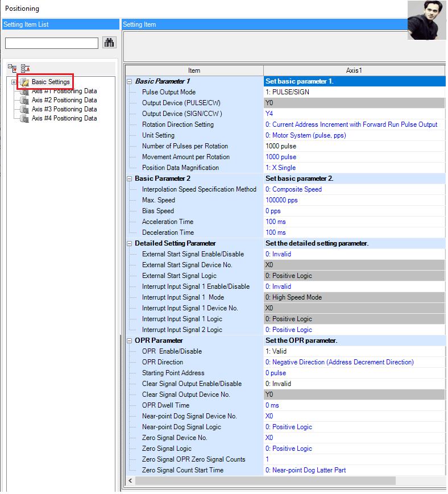The height and width of the screenshot is (494, 448).
Task: Click the Setting Item List search field
Action: [52, 43]
